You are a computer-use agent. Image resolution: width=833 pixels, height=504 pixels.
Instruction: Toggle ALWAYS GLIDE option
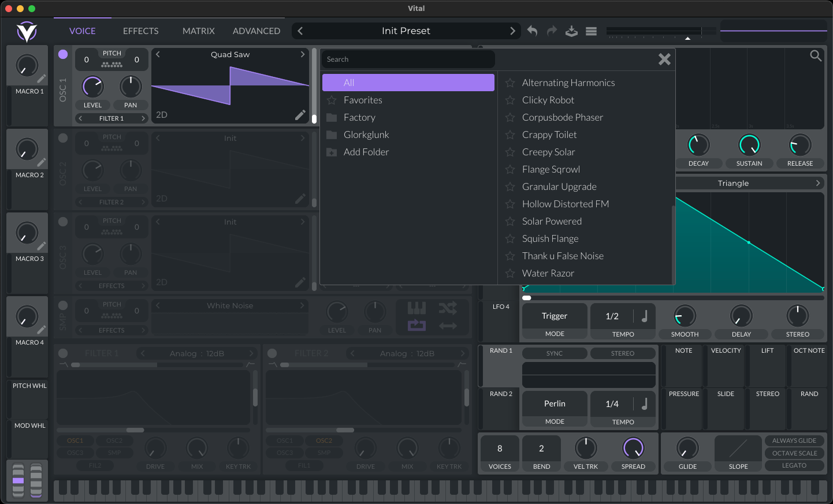click(x=794, y=440)
